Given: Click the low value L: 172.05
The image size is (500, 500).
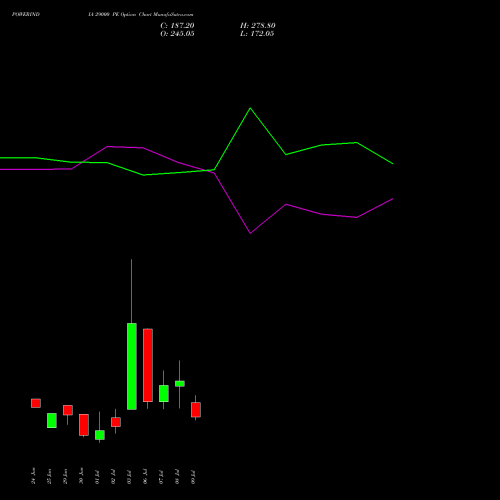Looking at the screenshot, I should (257, 34).
